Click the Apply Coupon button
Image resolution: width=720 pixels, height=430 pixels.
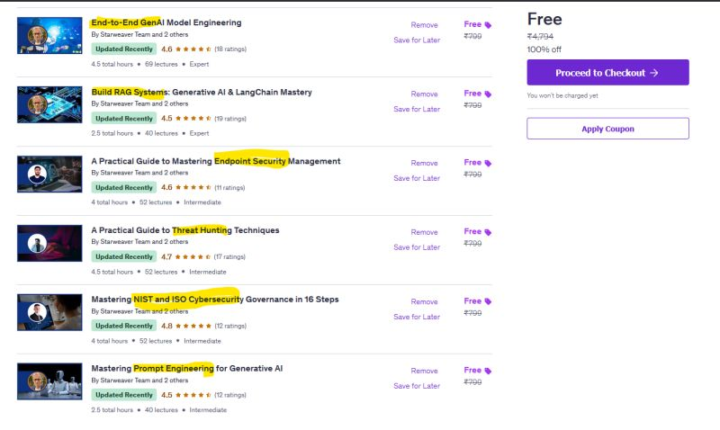tap(608, 129)
